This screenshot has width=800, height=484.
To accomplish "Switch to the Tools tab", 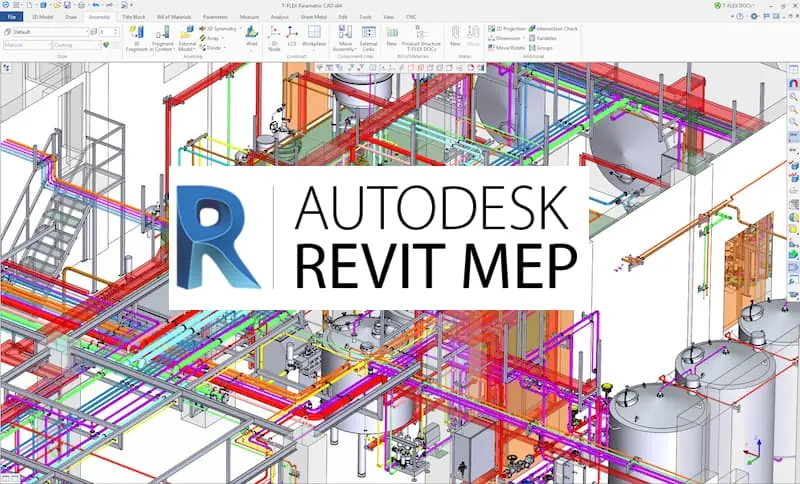I will click(365, 17).
